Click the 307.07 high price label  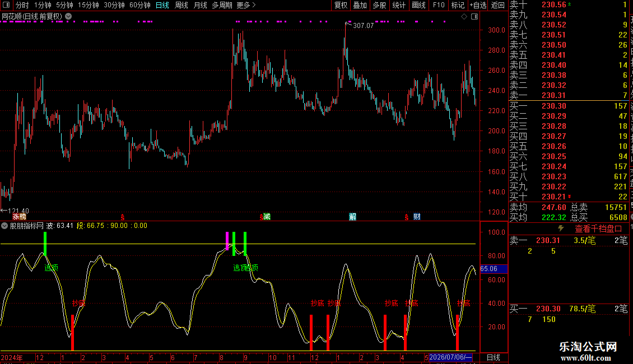(x=364, y=25)
